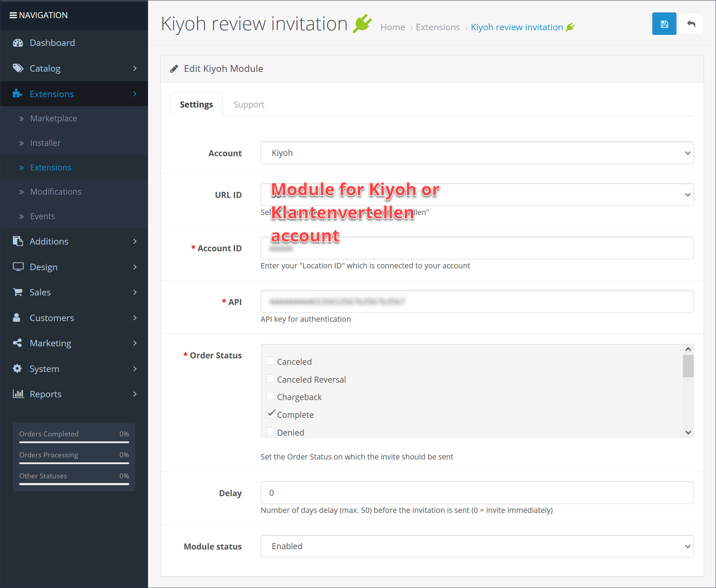Click the System gear icon
The width and height of the screenshot is (716, 588).
(x=17, y=368)
